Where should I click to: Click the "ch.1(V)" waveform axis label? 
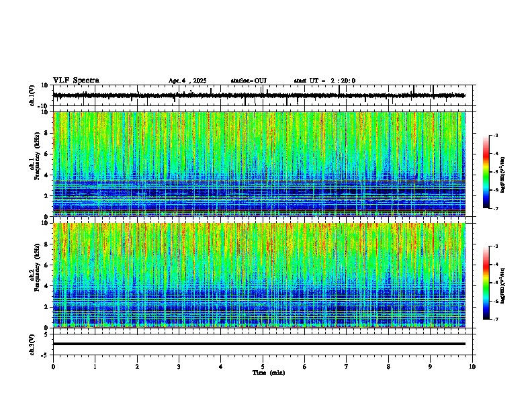32,95
